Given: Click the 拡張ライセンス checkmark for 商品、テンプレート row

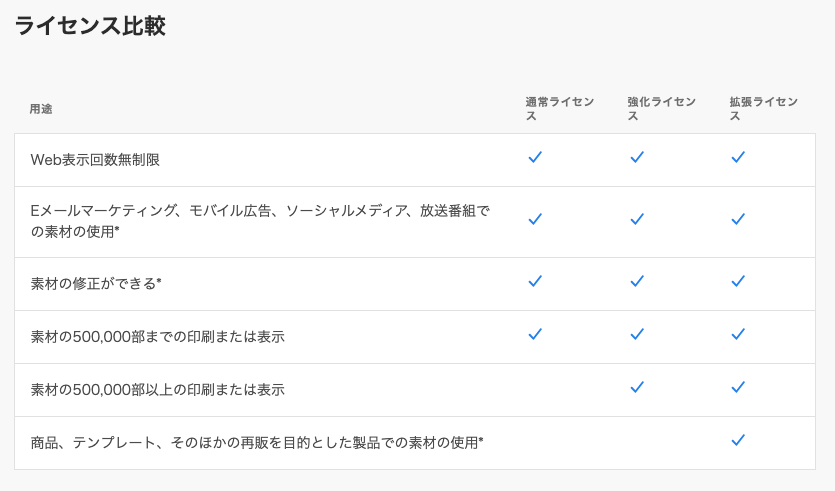Looking at the screenshot, I should 738,440.
